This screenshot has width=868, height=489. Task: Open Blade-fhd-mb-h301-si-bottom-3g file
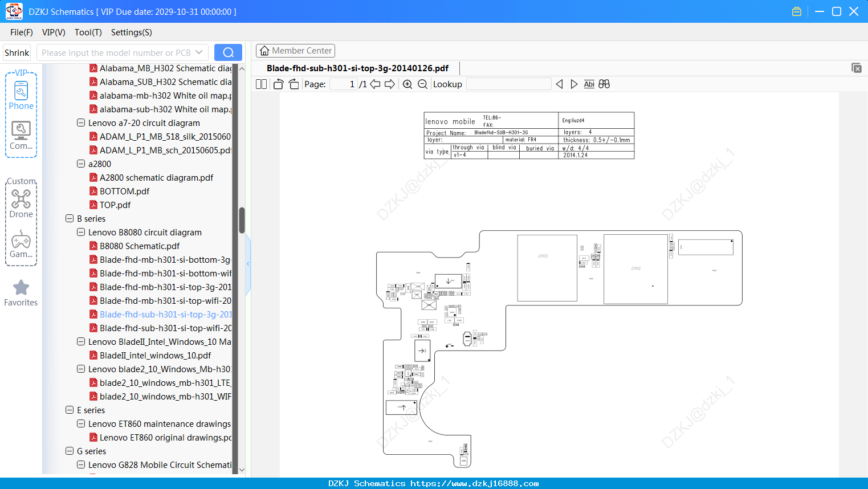[x=165, y=260]
